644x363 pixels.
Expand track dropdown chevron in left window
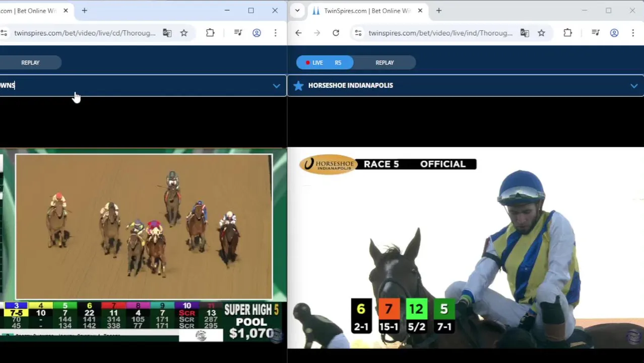(276, 86)
